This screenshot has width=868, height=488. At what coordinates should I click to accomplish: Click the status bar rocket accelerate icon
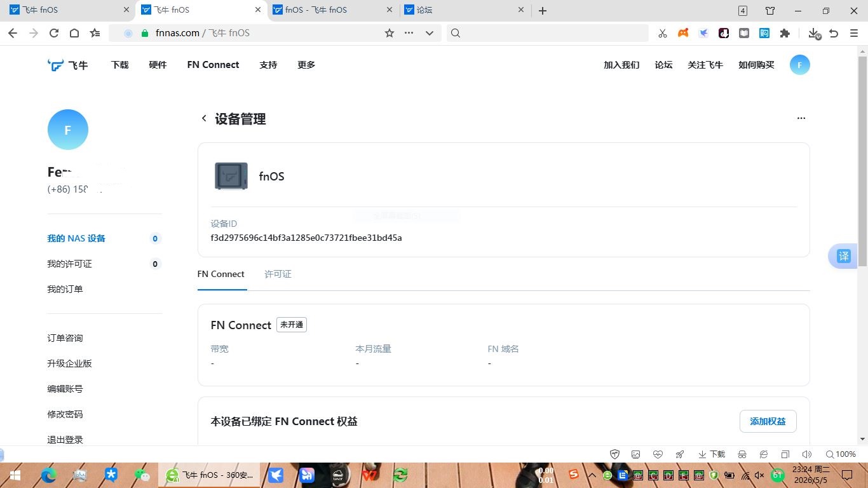pos(680,454)
